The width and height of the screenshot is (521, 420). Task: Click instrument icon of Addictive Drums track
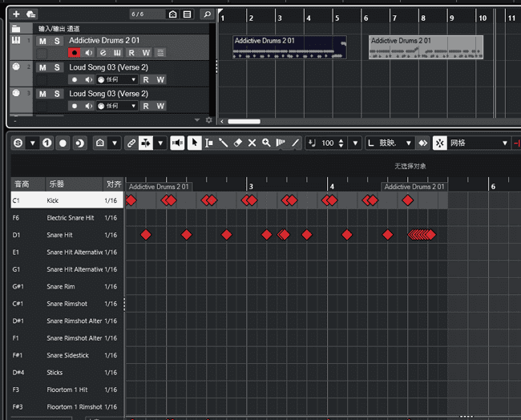(16, 41)
